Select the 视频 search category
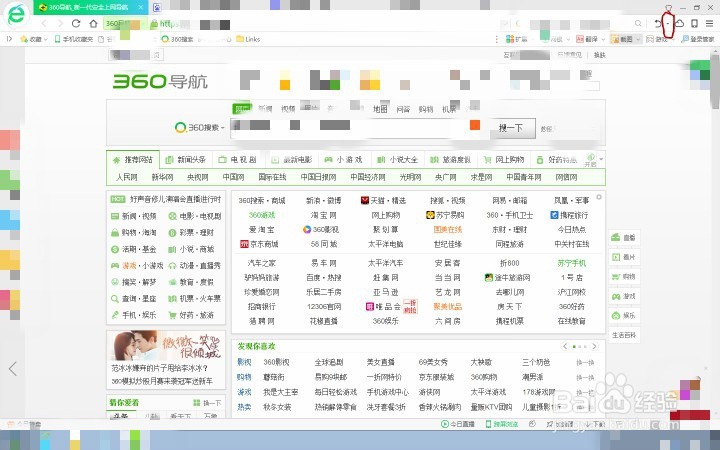 [288, 109]
